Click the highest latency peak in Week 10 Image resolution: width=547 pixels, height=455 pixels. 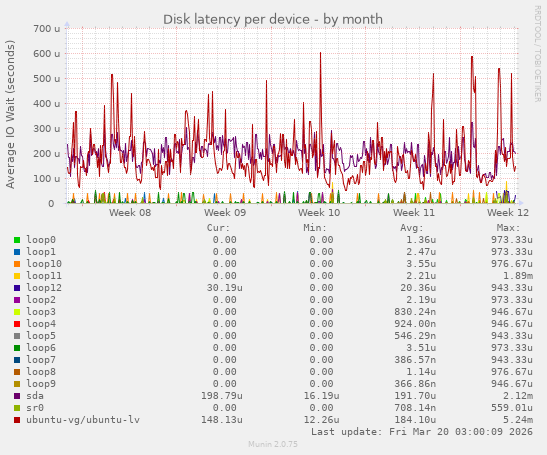pyautogui.click(x=320, y=53)
